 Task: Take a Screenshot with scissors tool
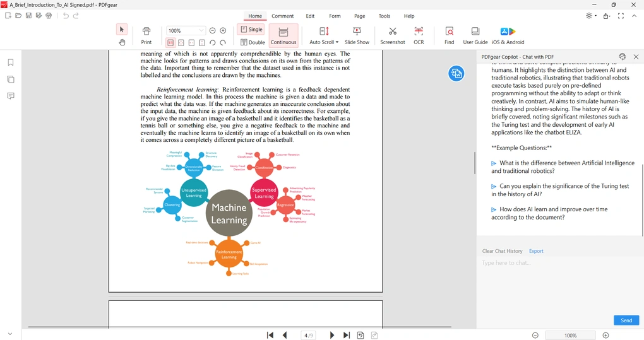392,35
